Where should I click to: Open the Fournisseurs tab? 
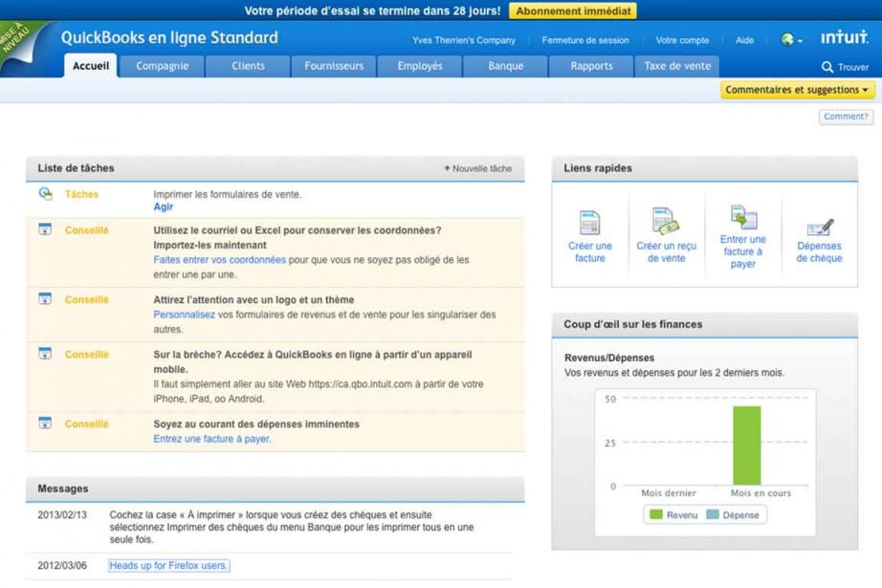(334, 66)
